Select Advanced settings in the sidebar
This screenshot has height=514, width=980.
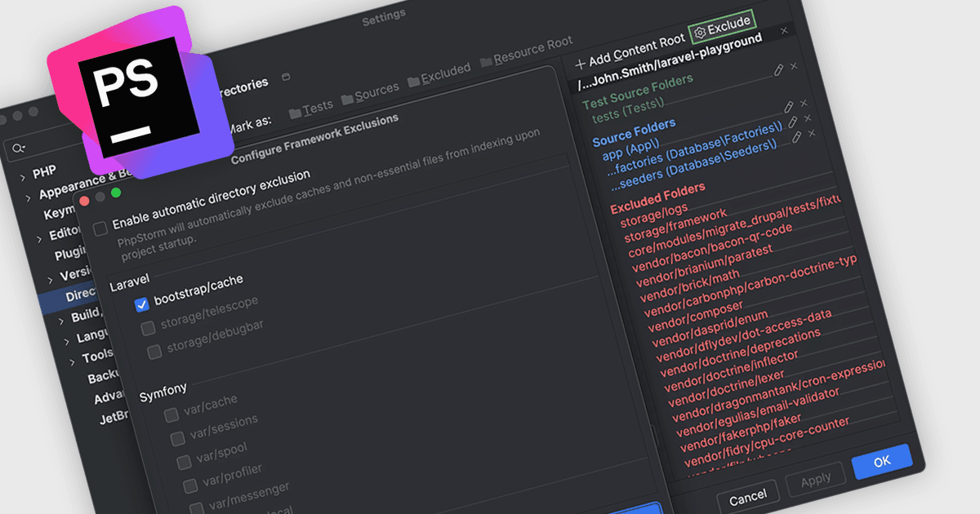point(109,397)
